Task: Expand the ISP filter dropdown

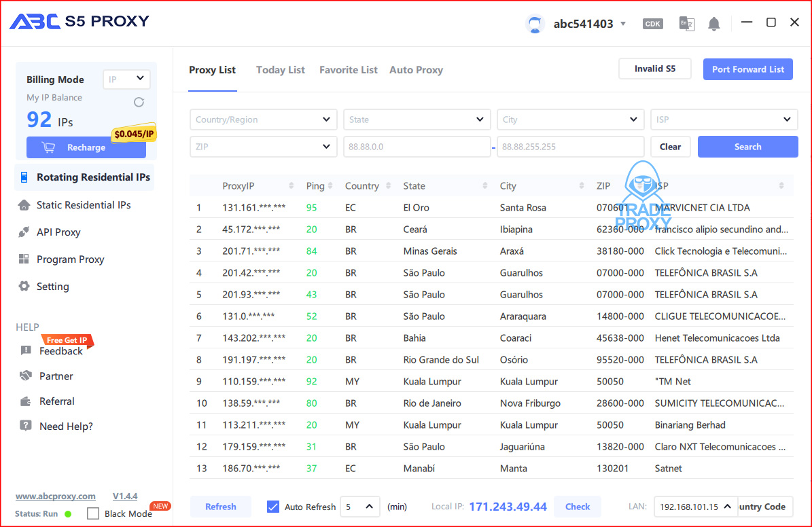Action: pyautogui.click(x=724, y=120)
